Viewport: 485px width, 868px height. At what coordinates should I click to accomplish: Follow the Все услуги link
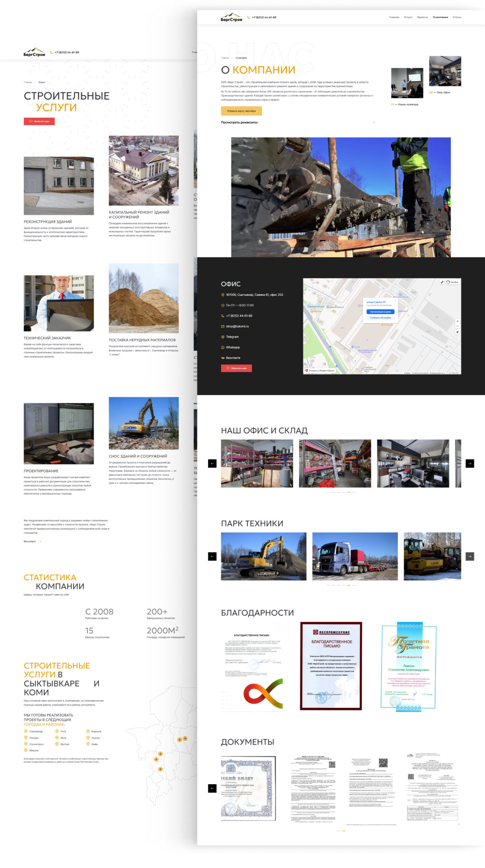[x=33, y=541]
